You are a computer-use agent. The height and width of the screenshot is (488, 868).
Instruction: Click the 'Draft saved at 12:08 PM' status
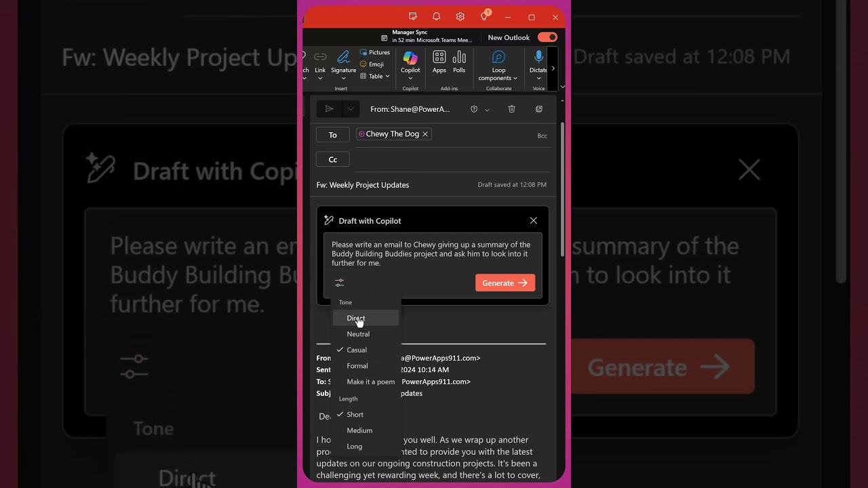coord(512,184)
